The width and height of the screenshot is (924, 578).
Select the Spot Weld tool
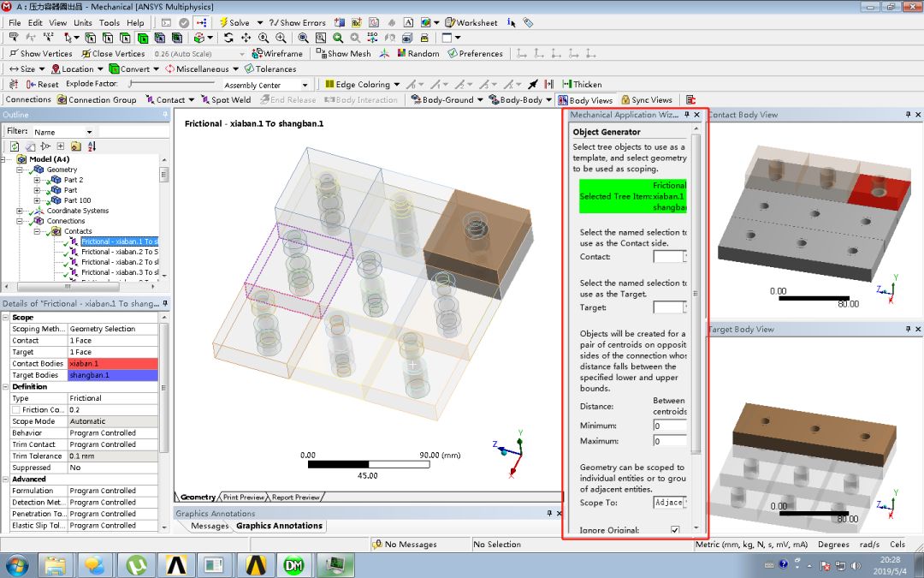point(228,100)
